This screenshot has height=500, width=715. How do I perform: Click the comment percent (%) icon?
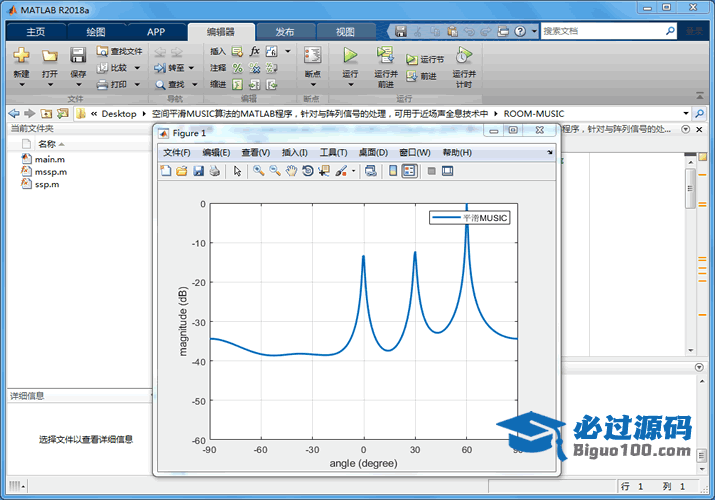pyautogui.click(x=237, y=68)
